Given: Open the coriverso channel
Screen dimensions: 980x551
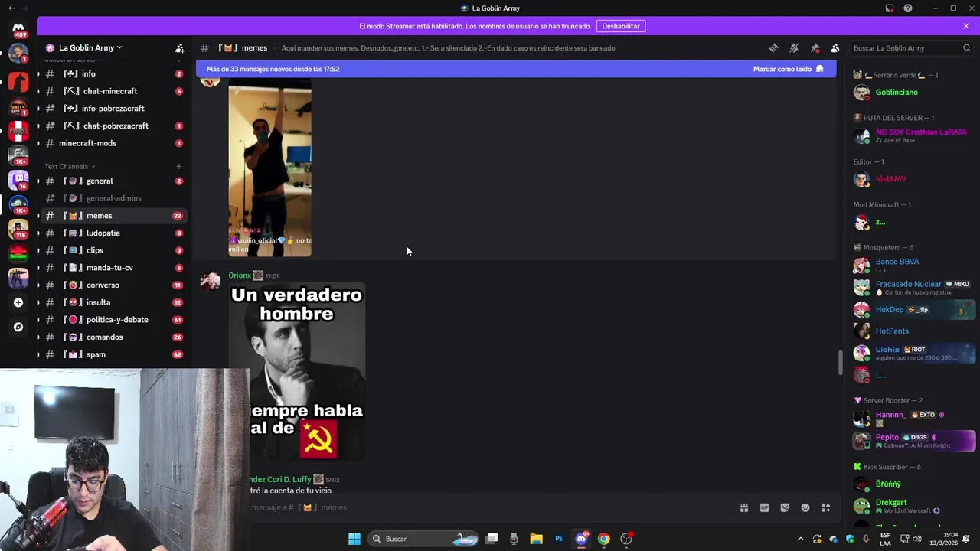Looking at the screenshot, I should pos(112,285).
